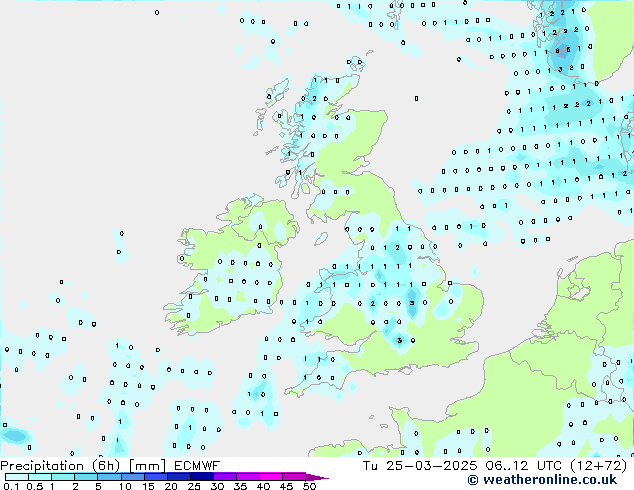
Task: Click the '[mm]' unit label
Action: [147, 466]
